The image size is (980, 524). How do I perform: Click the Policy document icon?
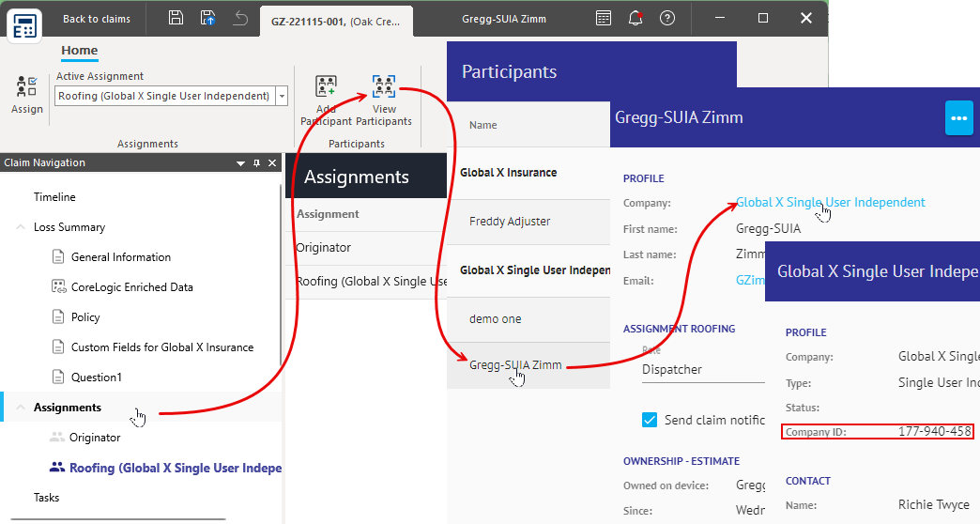(x=58, y=316)
